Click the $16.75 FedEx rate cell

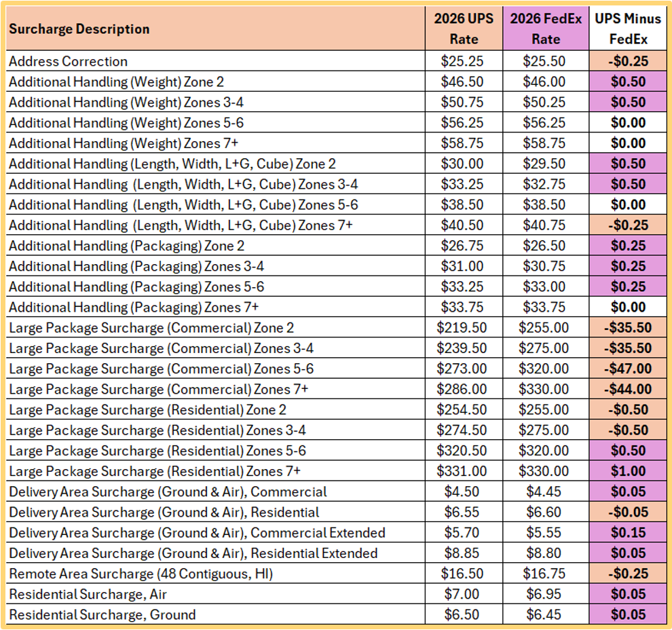click(x=546, y=574)
